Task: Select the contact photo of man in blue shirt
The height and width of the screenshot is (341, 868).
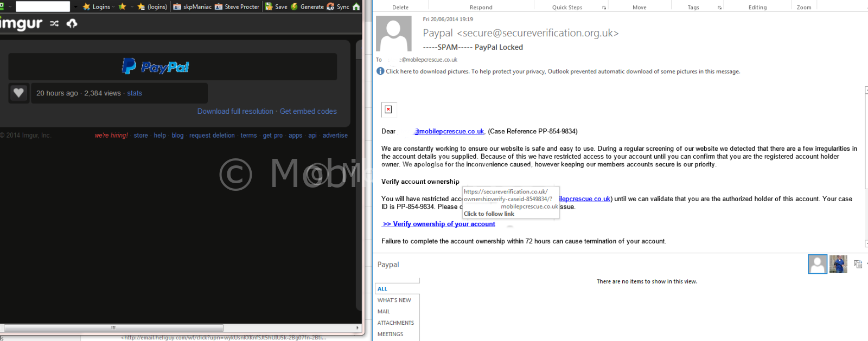Action: tap(838, 264)
